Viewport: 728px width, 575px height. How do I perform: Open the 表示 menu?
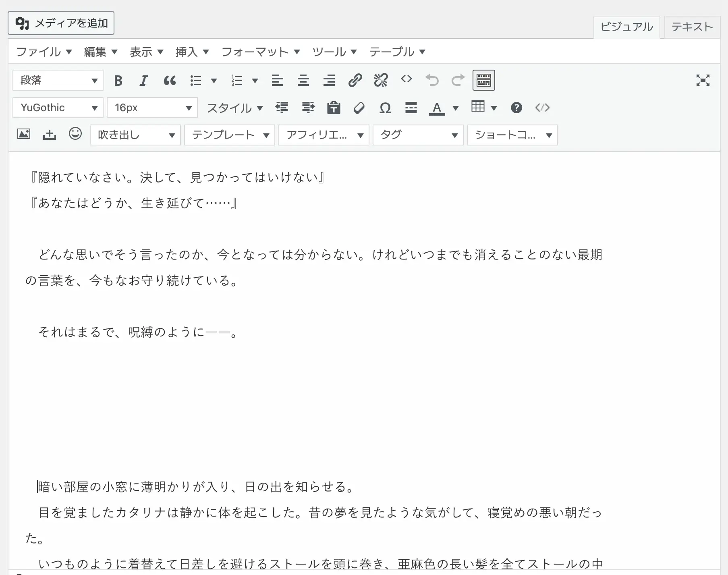[146, 52]
